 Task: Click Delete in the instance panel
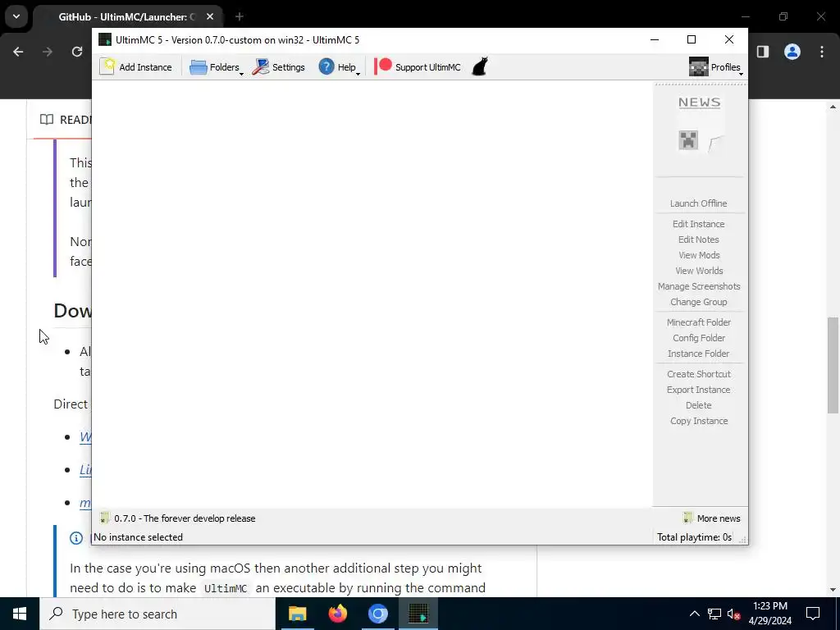(x=699, y=405)
